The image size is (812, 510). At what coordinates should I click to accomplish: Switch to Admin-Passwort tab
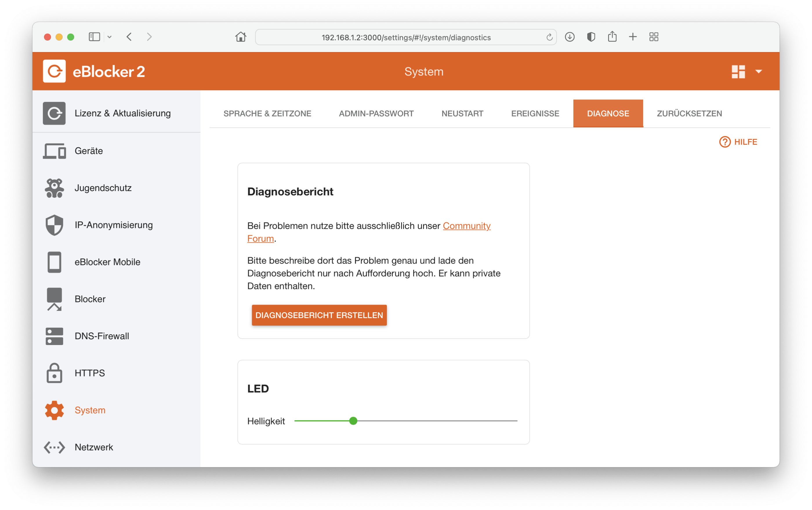click(376, 114)
